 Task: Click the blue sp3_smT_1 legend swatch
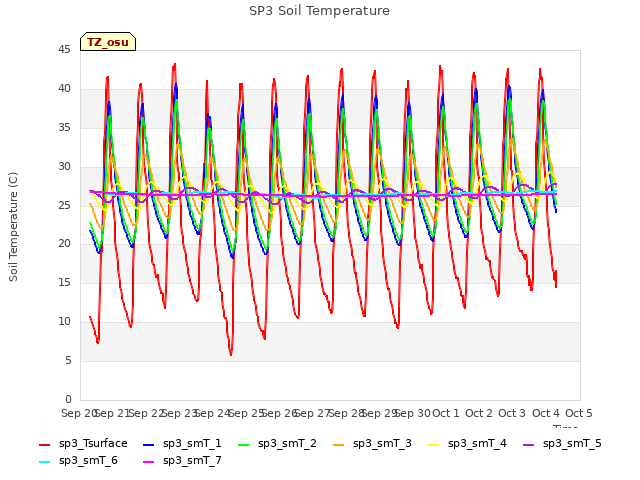coord(149,445)
